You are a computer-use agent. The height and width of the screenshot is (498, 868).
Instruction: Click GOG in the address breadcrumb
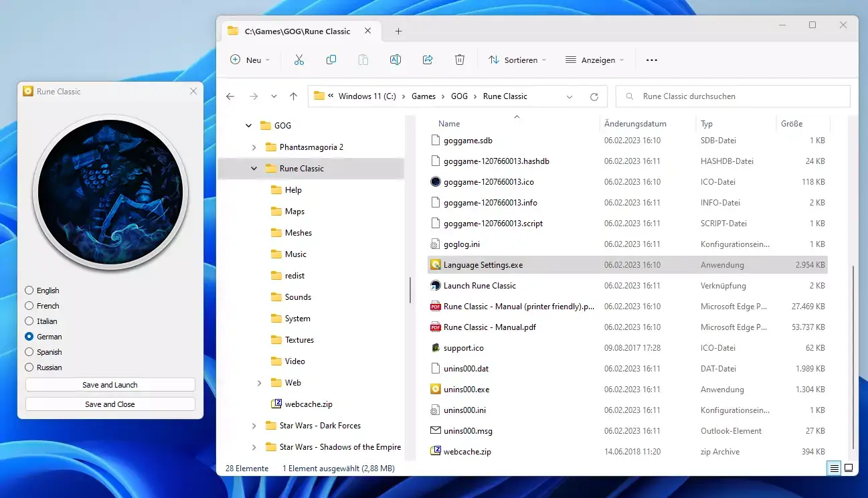pos(459,96)
